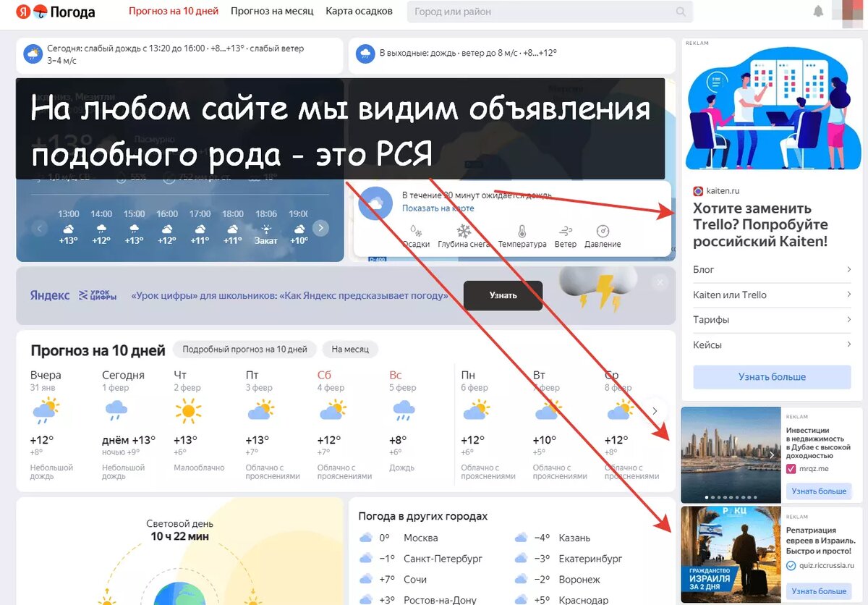This screenshot has width=868, height=605.
Task: Open Прогноз на месяц tab
Action: [x=272, y=12]
